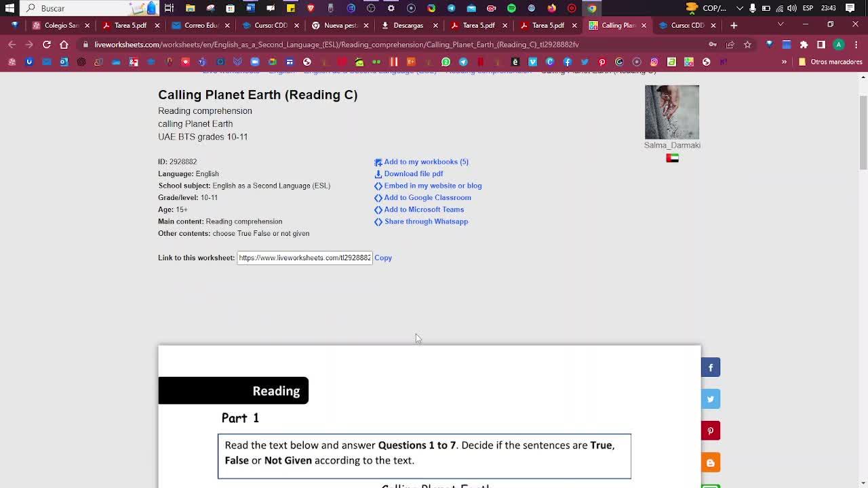Image resolution: width=868 pixels, height=488 pixels.
Task: Click the Facebook share button beside the worksheet
Action: point(710,367)
